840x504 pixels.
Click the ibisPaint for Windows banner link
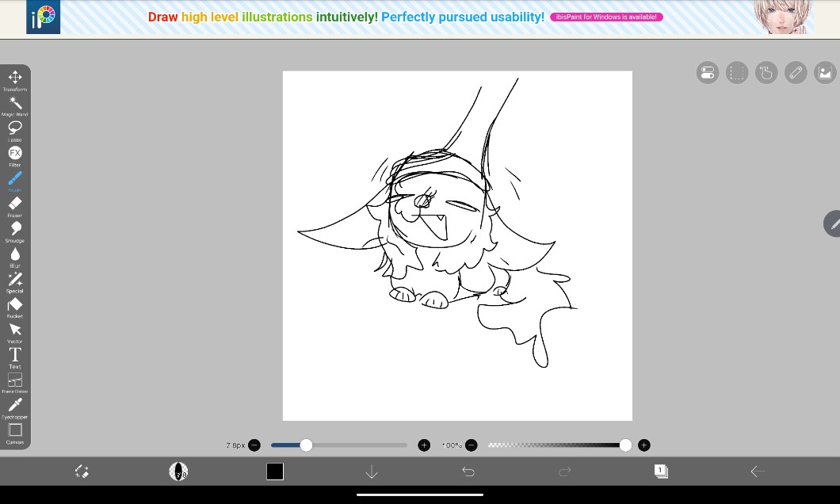pyautogui.click(x=606, y=17)
